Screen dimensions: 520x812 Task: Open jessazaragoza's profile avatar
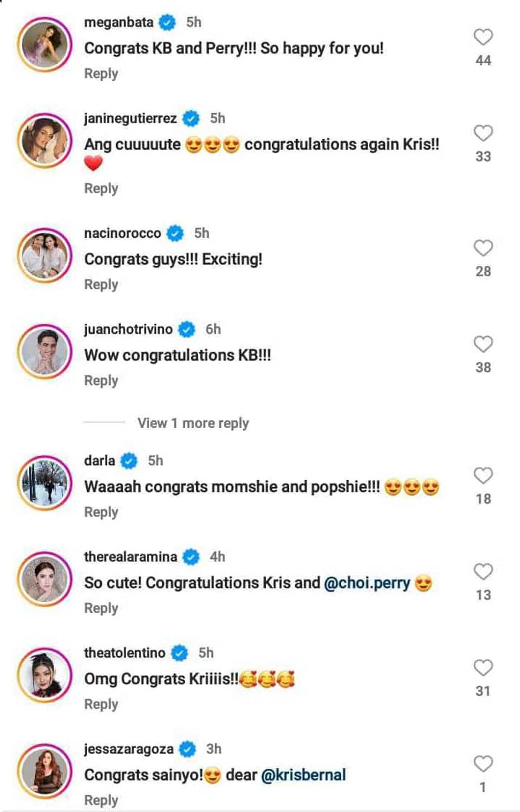point(45,771)
